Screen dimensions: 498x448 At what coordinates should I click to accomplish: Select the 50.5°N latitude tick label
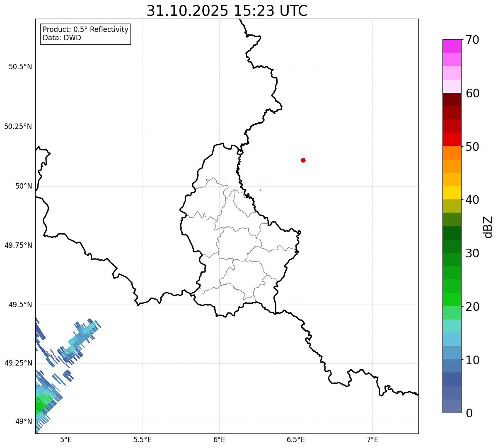(x=20, y=67)
